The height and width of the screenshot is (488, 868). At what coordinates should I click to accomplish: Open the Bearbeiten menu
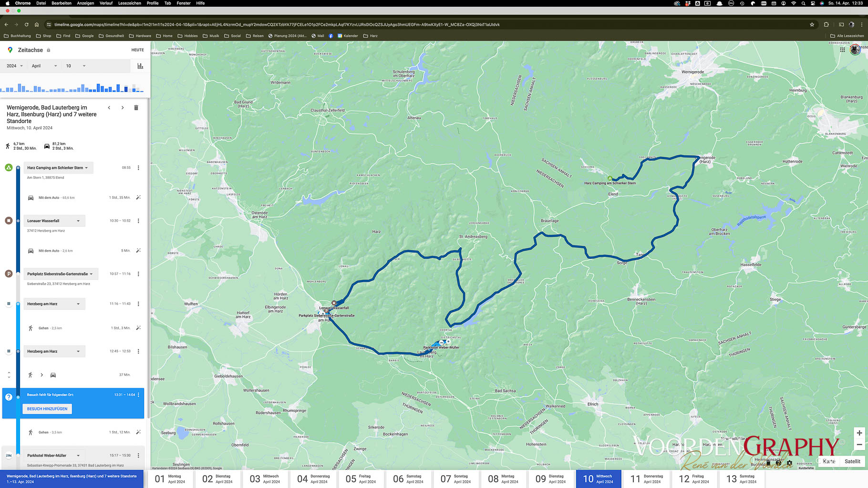pos(62,3)
